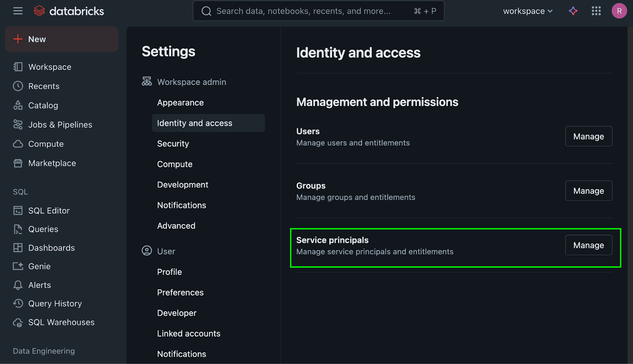The image size is (633, 364).
Task: Open the apps grid launcher
Action: [596, 11]
